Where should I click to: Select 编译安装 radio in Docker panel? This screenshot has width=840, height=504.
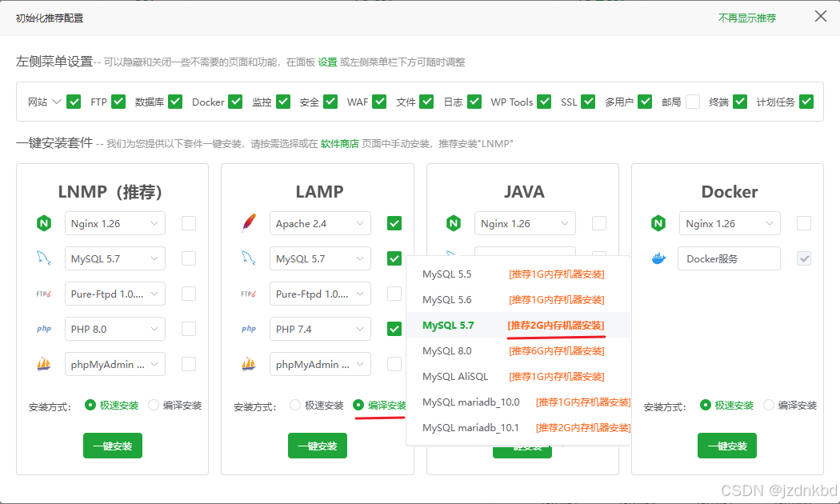point(768,405)
